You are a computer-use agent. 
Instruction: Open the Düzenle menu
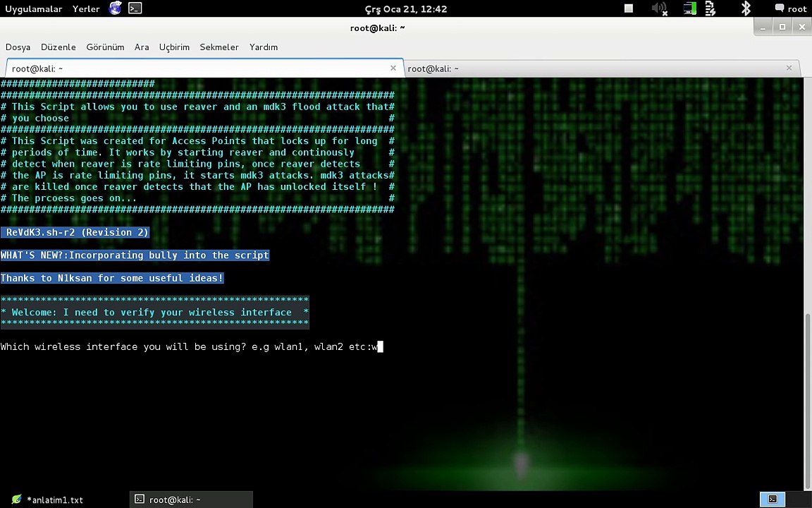(59, 47)
